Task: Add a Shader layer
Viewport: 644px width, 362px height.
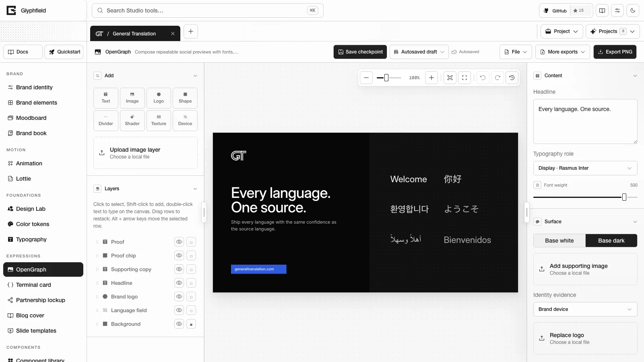Action: (132, 121)
